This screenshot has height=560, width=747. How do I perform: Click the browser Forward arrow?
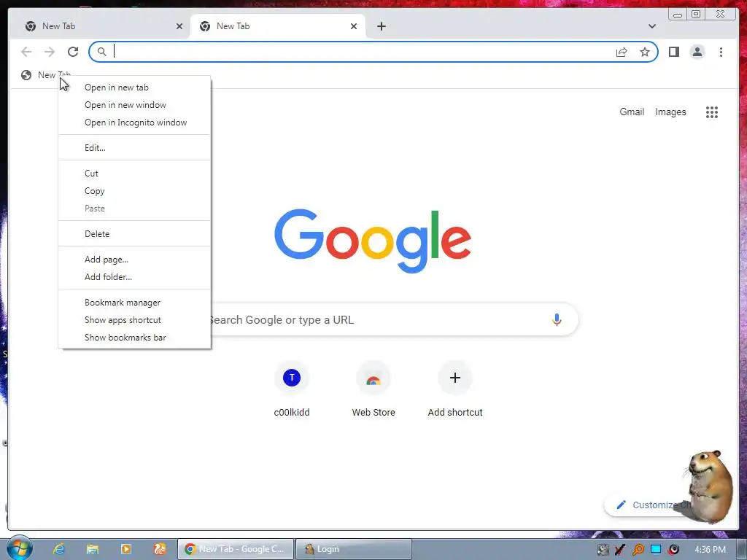point(50,52)
